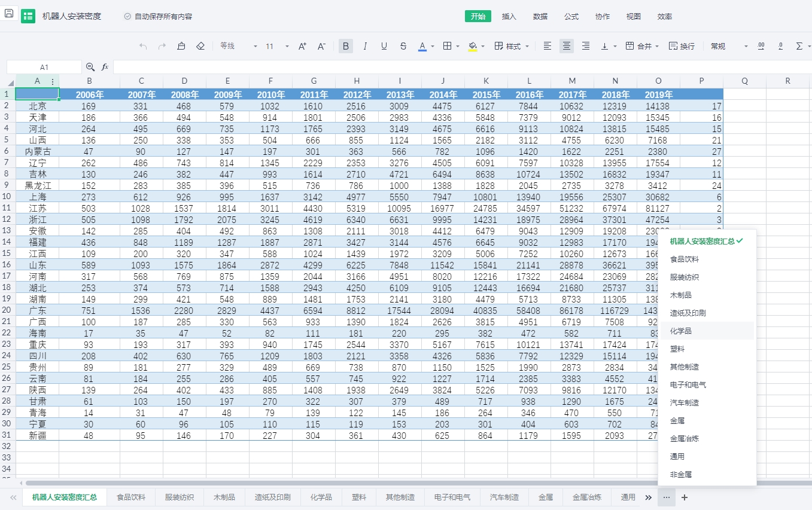
Task: Click 自动保存所有内容 autosave status
Action: pos(158,17)
